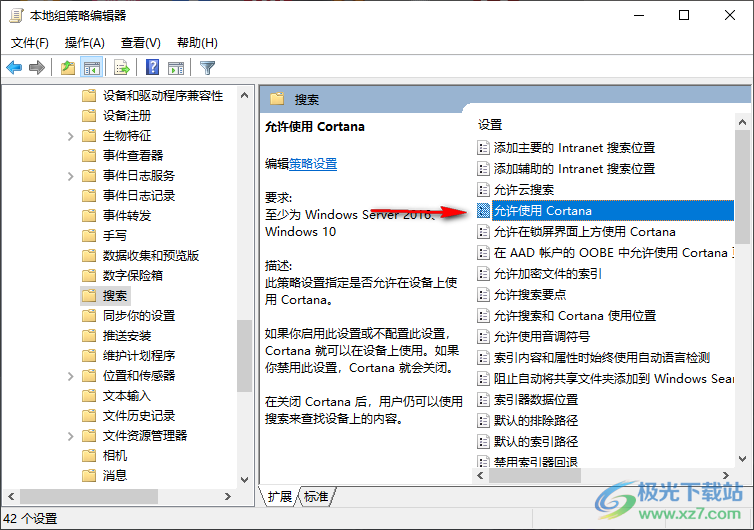
Task: Expand the 生物特征 tree node
Action: [x=71, y=136]
